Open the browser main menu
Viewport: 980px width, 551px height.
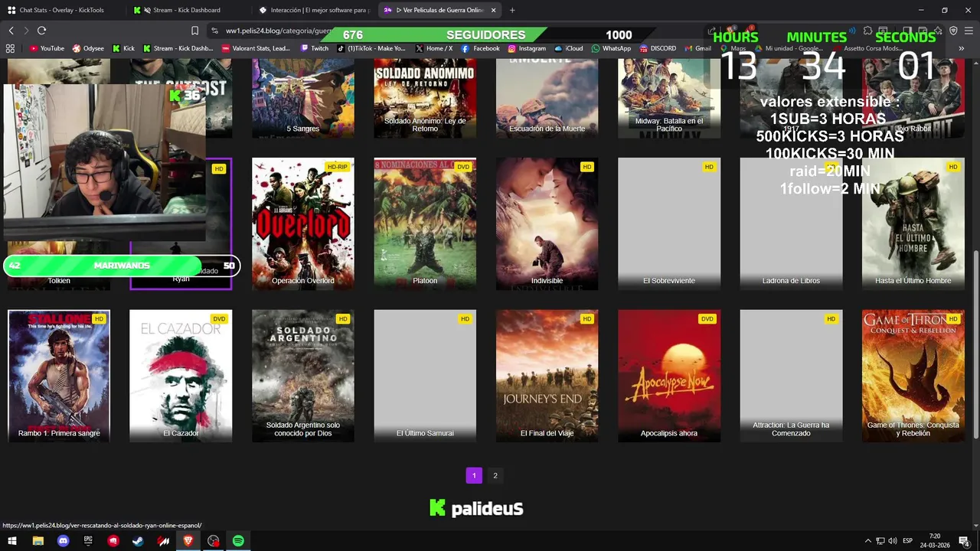[x=968, y=31]
